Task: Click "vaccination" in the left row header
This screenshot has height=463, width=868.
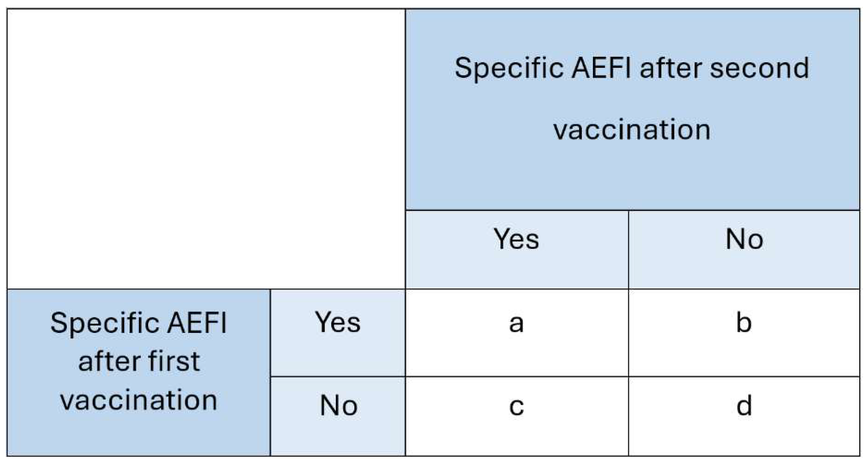Action: coord(139,400)
